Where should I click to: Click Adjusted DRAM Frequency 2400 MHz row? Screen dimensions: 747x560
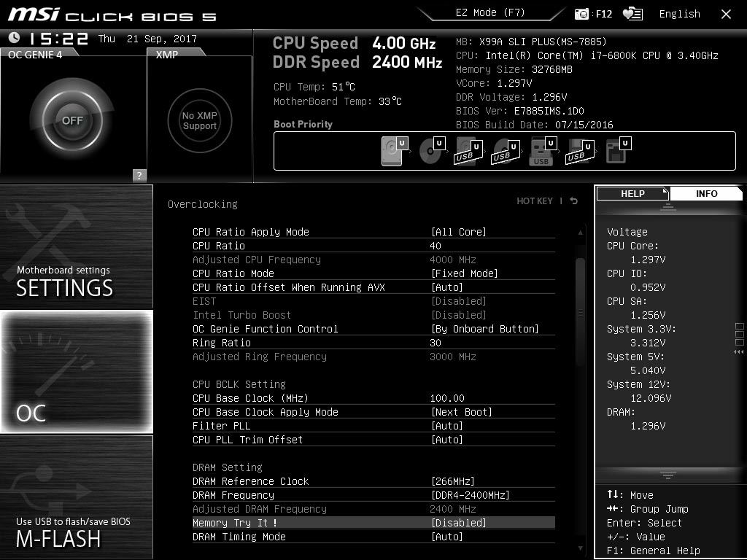point(373,508)
